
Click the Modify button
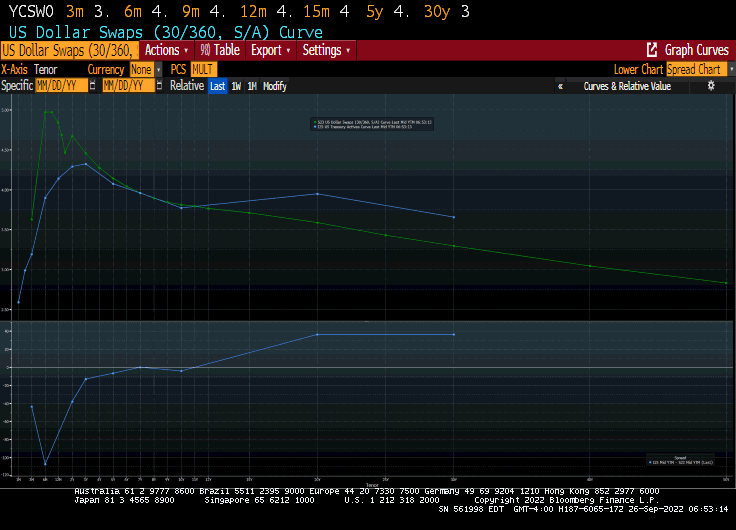click(x=275, y=86)
